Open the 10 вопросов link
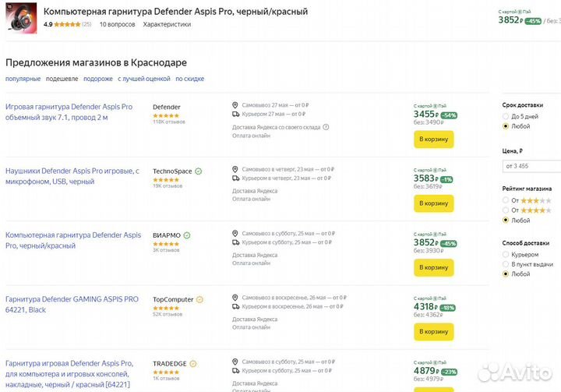561x392 pixels. coord(118,24)
